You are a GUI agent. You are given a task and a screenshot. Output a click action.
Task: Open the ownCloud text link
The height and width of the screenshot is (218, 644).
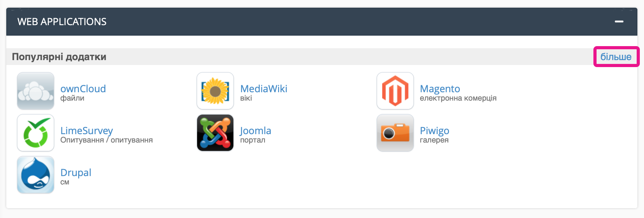point(83,89)
